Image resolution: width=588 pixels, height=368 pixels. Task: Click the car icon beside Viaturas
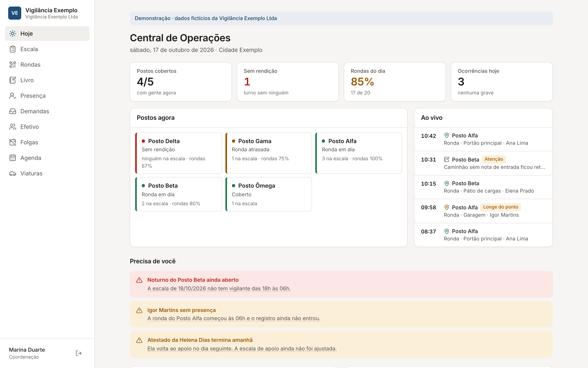(x=13, y=174)
